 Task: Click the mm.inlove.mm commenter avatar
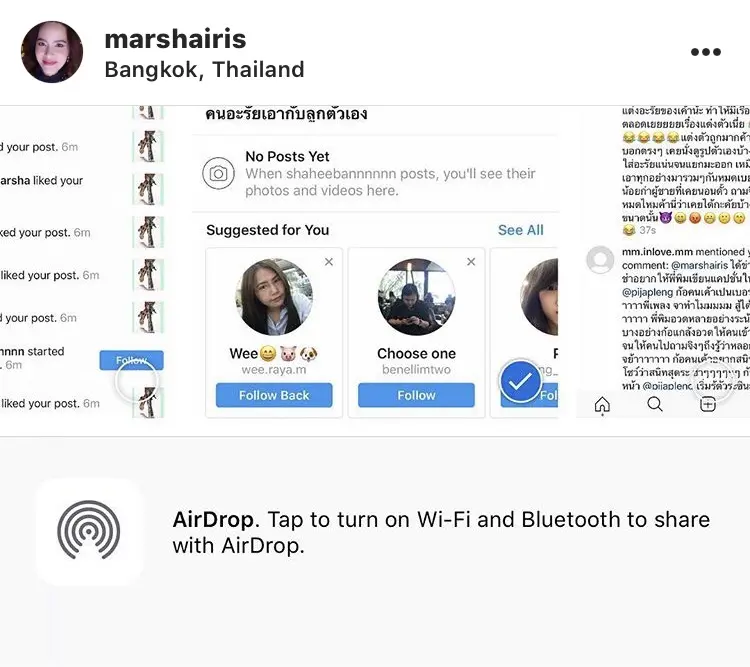pos(600,259)
